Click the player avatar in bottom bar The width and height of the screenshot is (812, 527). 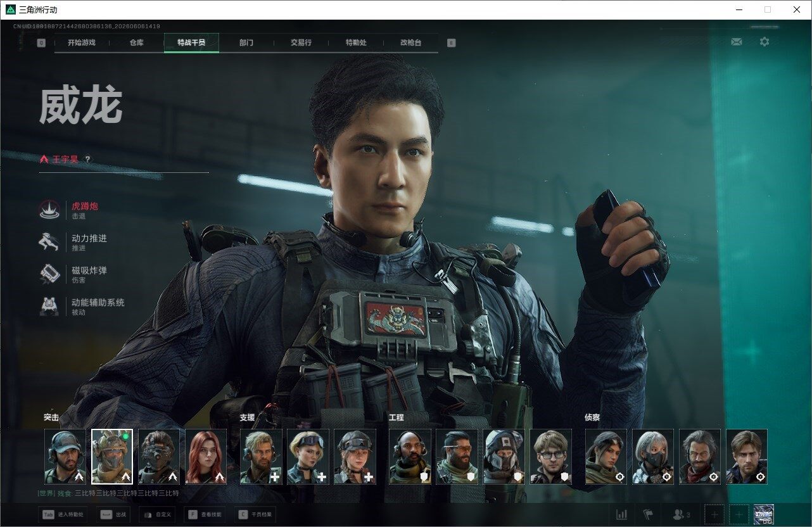[x=764, y=514]
